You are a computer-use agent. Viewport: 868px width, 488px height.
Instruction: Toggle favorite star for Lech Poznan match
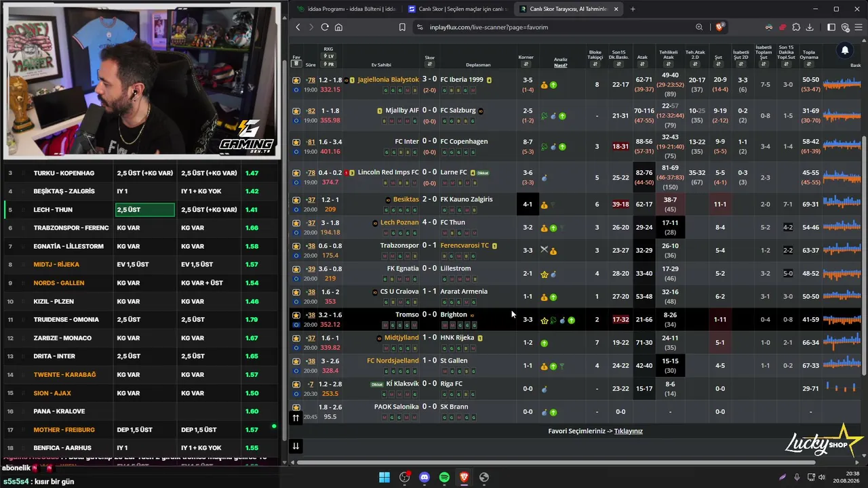pyautogui.click(x=296, y=223)
